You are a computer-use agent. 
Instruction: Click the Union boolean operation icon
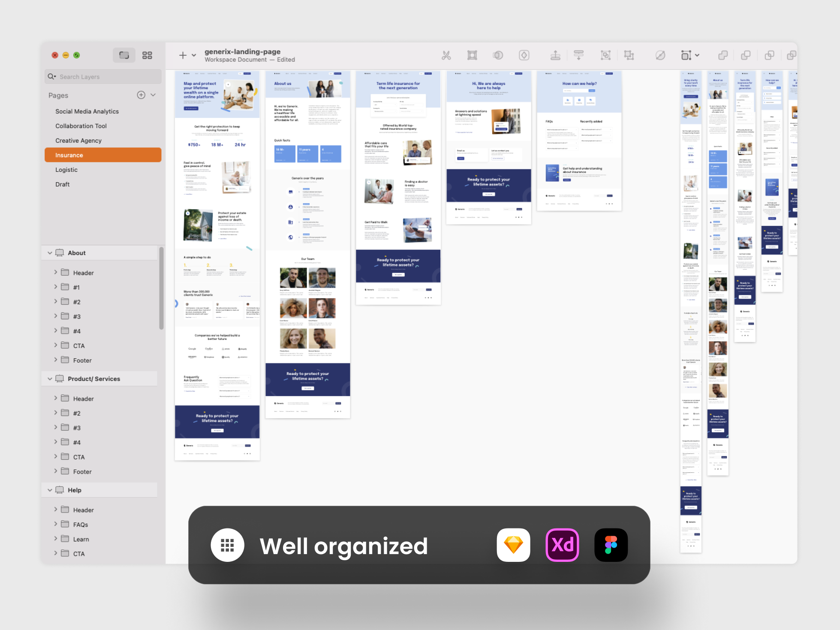tap(723, 55)
